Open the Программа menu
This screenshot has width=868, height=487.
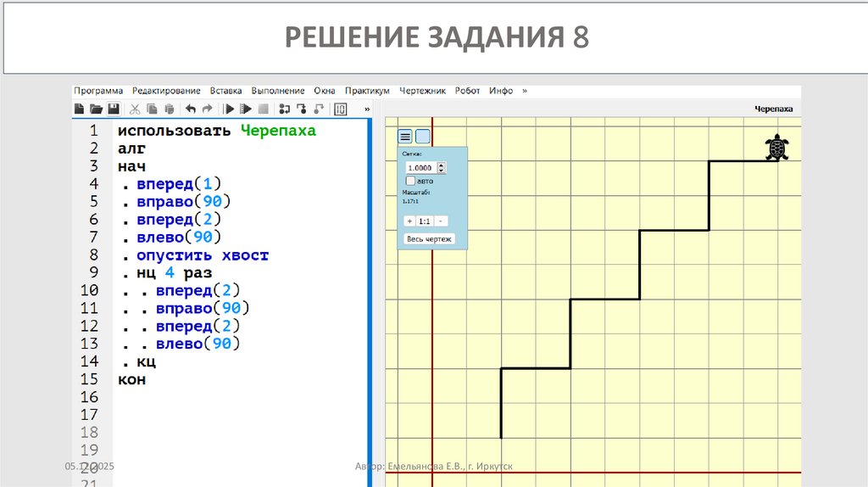98,90
